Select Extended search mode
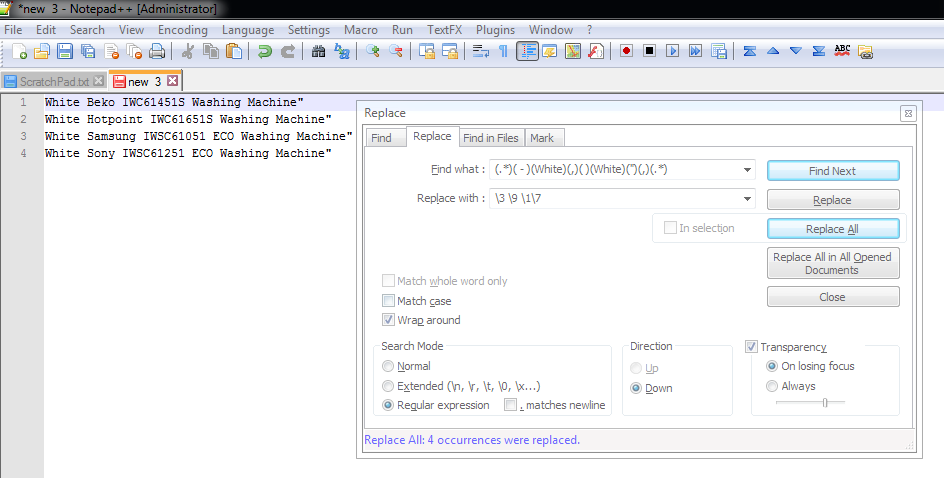This screenshot has height=478, width=944. click(388, 386)
